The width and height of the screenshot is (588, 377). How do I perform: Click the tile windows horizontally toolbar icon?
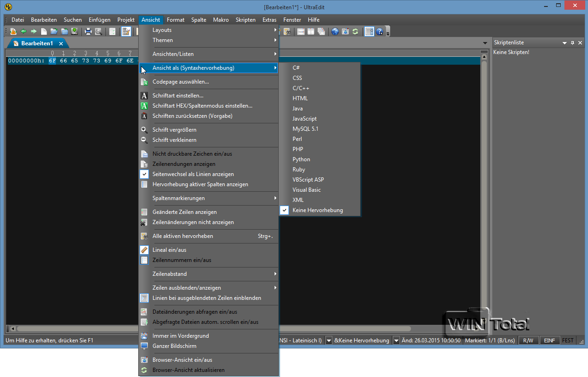click(300, 31)
